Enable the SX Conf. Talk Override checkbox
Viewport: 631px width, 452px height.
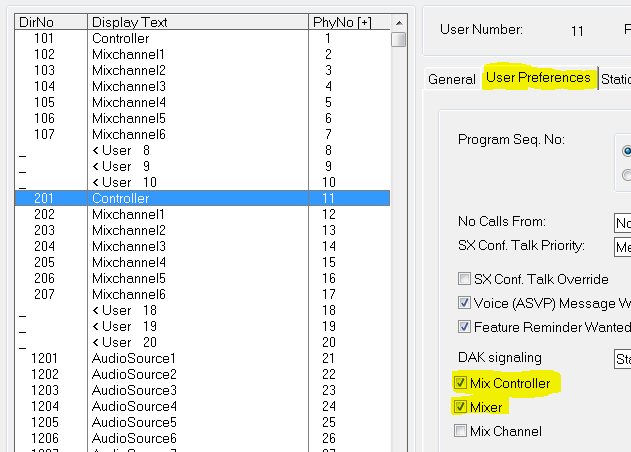[465, 279]
